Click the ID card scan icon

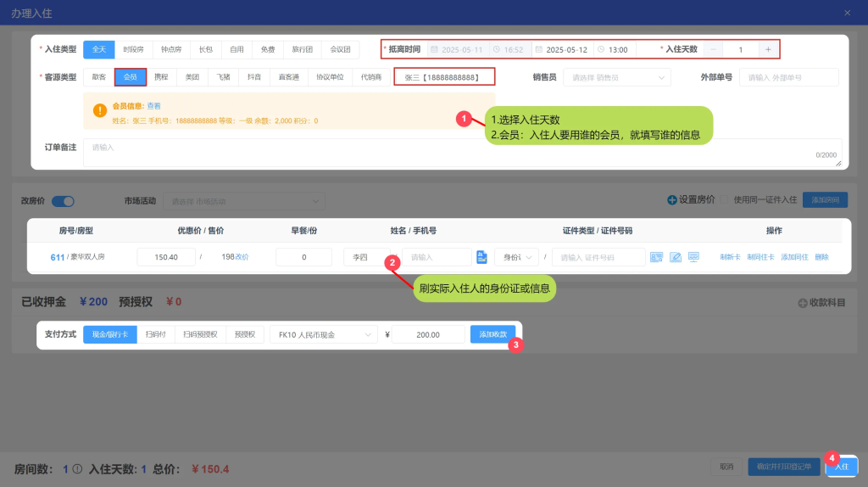(656, 257)
